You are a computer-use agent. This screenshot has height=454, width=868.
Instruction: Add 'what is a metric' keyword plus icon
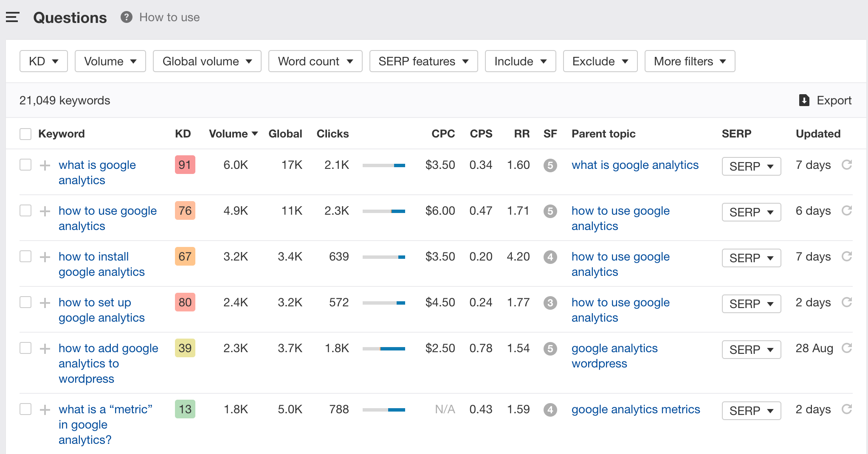[45, 409]
